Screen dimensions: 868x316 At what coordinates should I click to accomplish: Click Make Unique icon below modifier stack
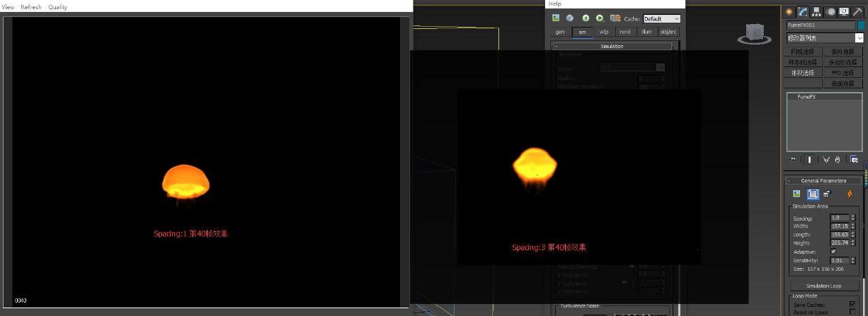click(826, 159)
